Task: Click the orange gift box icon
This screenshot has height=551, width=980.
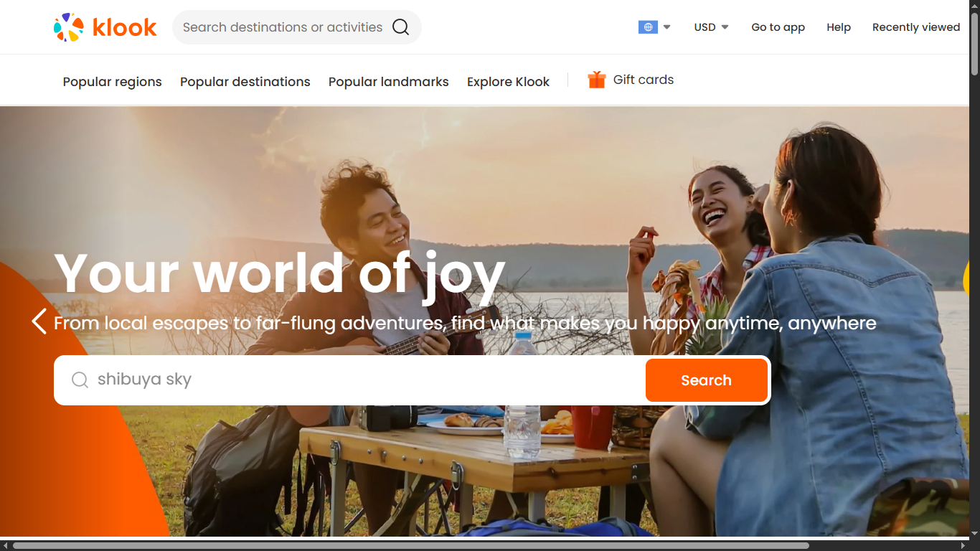Action: (596, 80)
